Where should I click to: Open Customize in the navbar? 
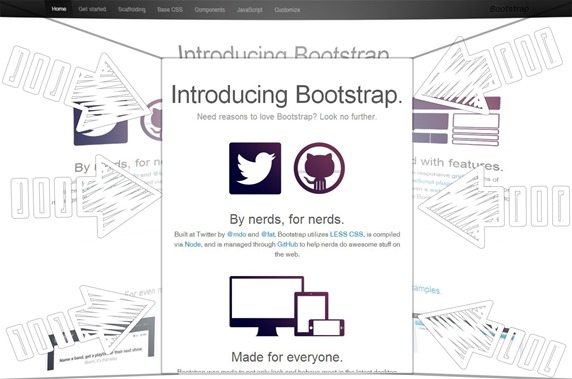(287, 10)
